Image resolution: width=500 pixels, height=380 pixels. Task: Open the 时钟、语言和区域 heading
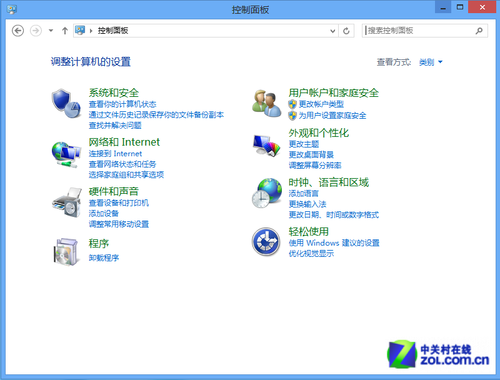point(329,182)
